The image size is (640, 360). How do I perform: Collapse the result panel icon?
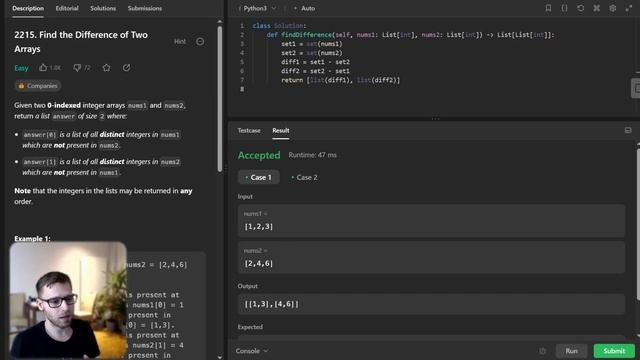pos(628,130)
